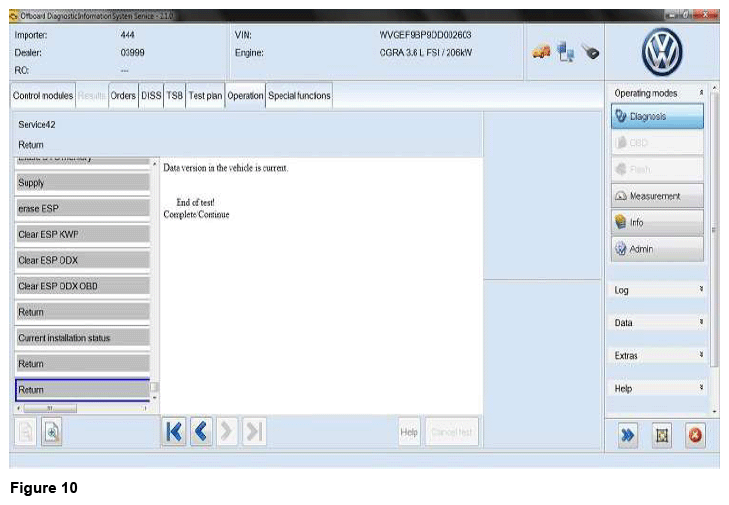
Task: Jump to first step navigation arrow
Action: tap(174, 432)
